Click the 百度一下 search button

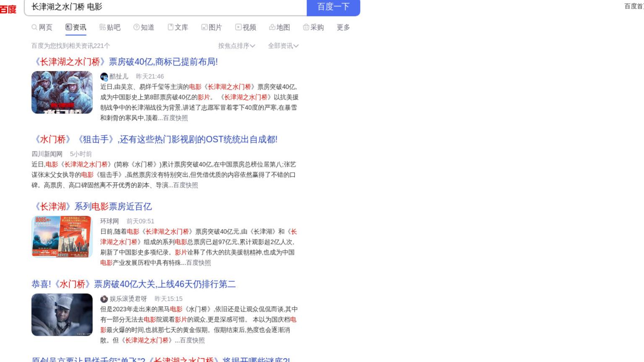333,7
